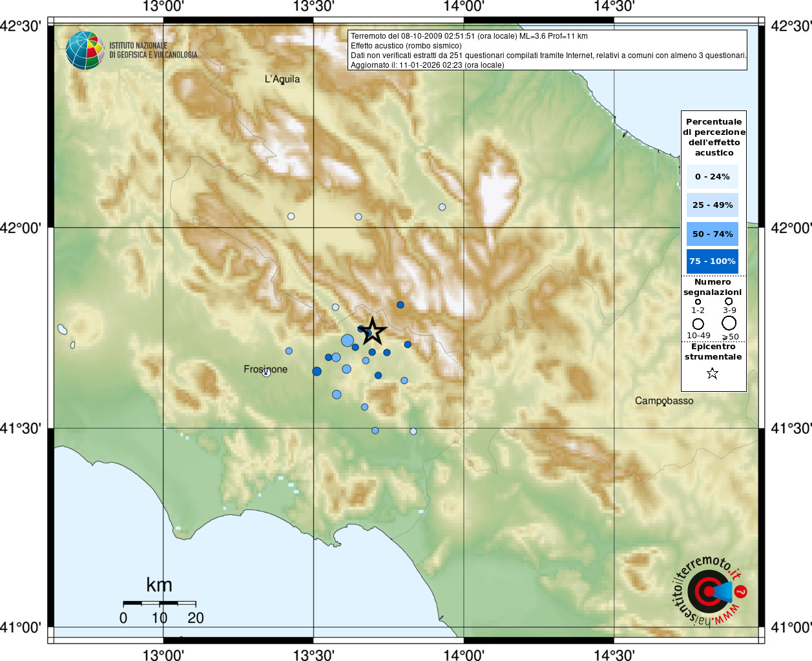Select the 3-9 reports circle in legend
812x661 pixels.
point(729,301)
